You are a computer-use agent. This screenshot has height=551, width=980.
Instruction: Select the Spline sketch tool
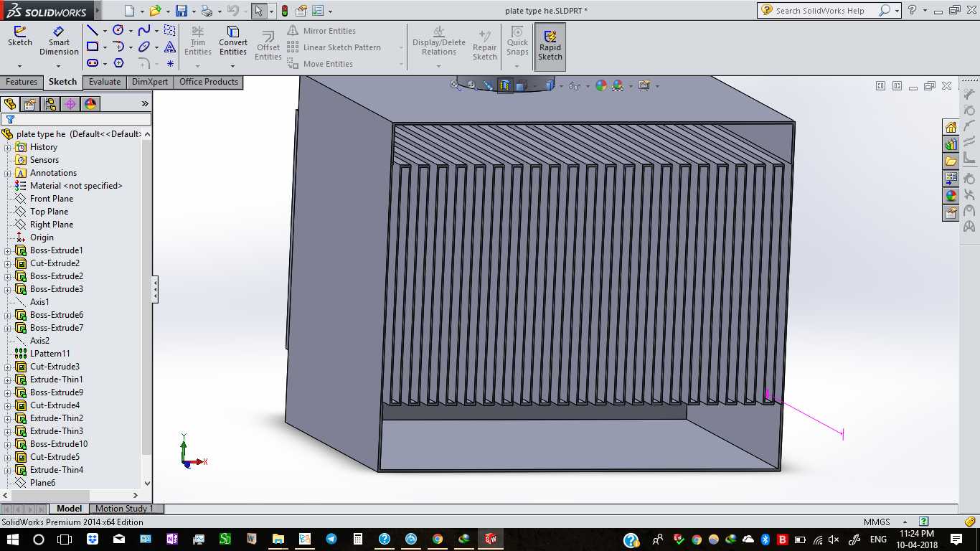(144, 30)
